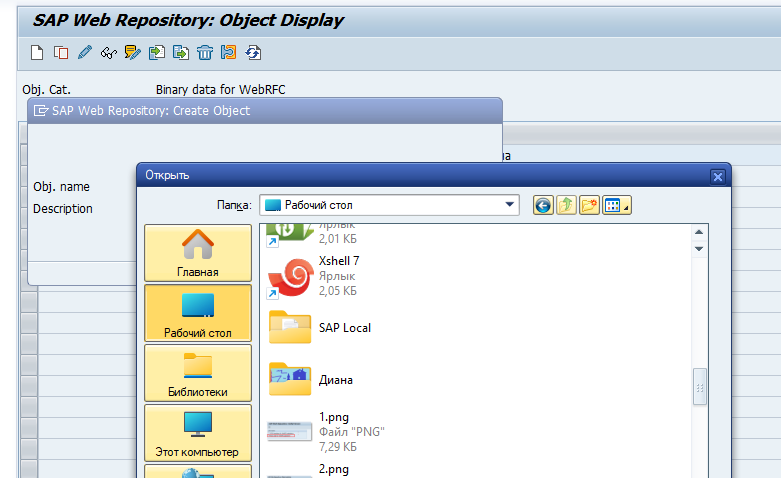Select the 1.png file thumbnail
The width and height of the screenshot is (781, 478).
tap(289, 431)
